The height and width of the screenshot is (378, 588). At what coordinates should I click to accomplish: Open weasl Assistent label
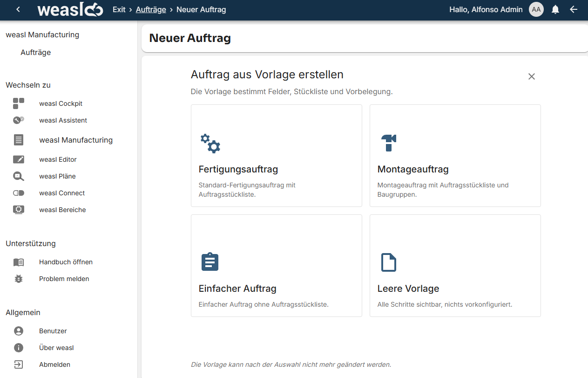click(63, 120)
